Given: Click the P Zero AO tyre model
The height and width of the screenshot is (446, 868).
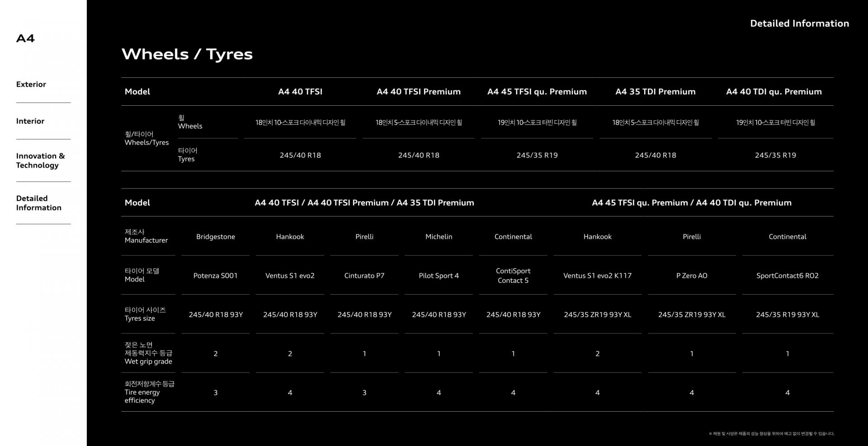Looking at the screenshot, I should [x=692, y=276].
